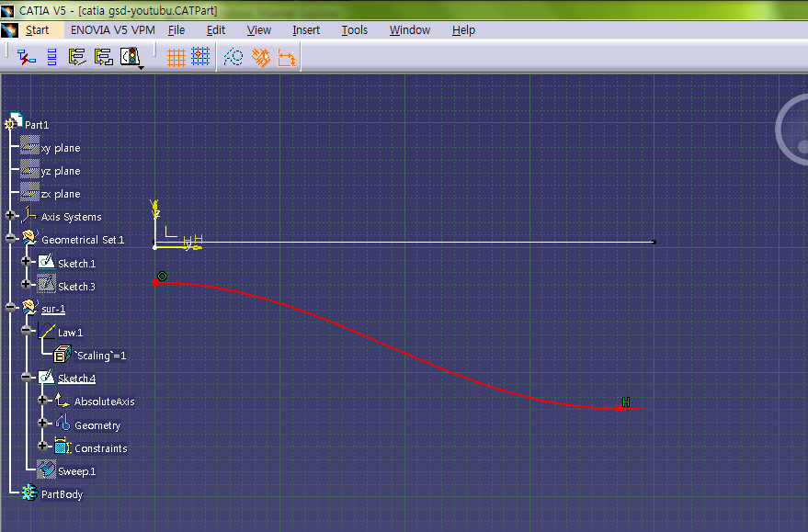Viewport: 808px width, 532px height.
Task: Select the PartBody gear icon
Action: click(x=29, y=494)
